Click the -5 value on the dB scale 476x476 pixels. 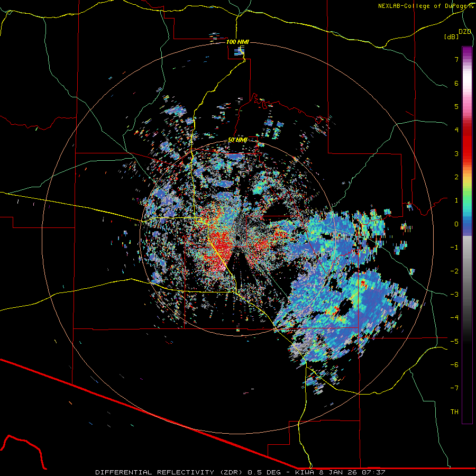click(x=454, y=342)
